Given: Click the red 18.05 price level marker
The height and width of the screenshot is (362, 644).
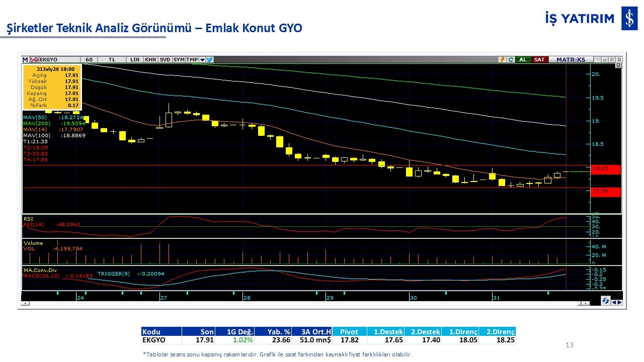Looking at the screenshot, I should [606, 169].
